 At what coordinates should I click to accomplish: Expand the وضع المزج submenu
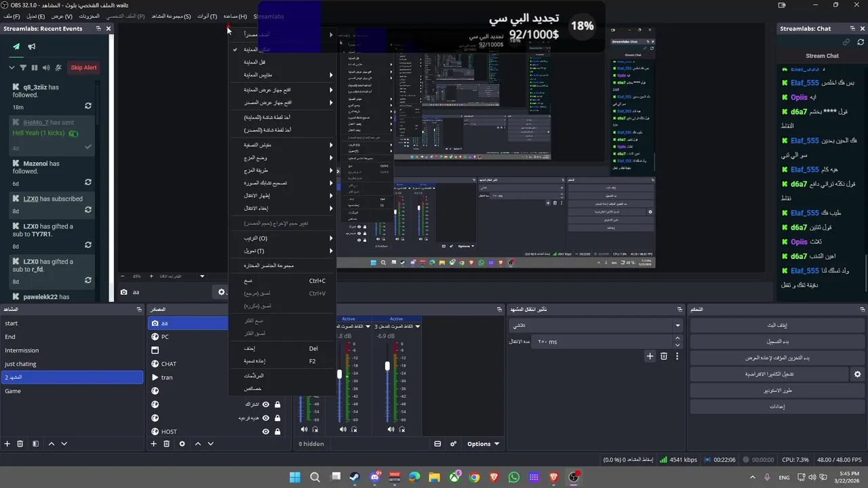(x=282, y=157)
